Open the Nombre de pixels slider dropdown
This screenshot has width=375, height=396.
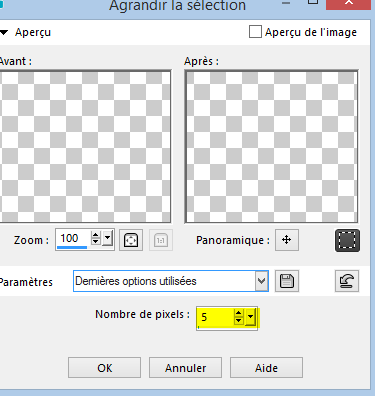[251, 317]
